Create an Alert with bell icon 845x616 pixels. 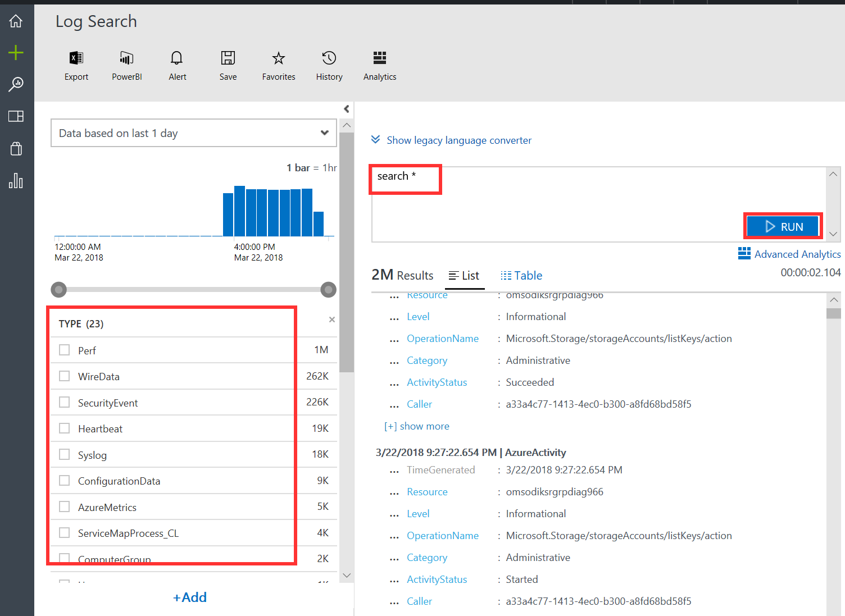(178, 66)
